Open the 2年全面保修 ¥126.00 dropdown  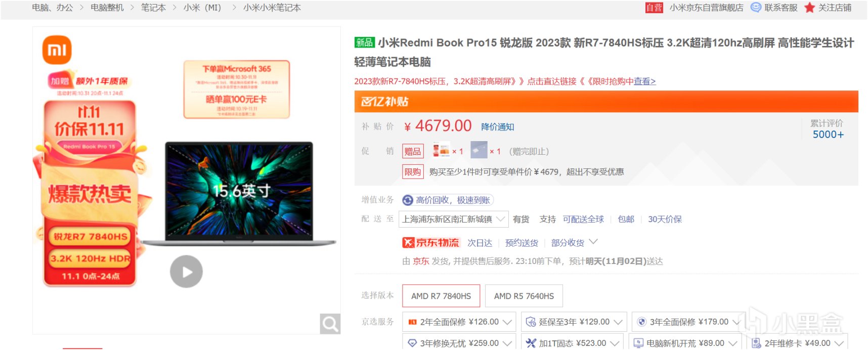[x=459, y=322]
